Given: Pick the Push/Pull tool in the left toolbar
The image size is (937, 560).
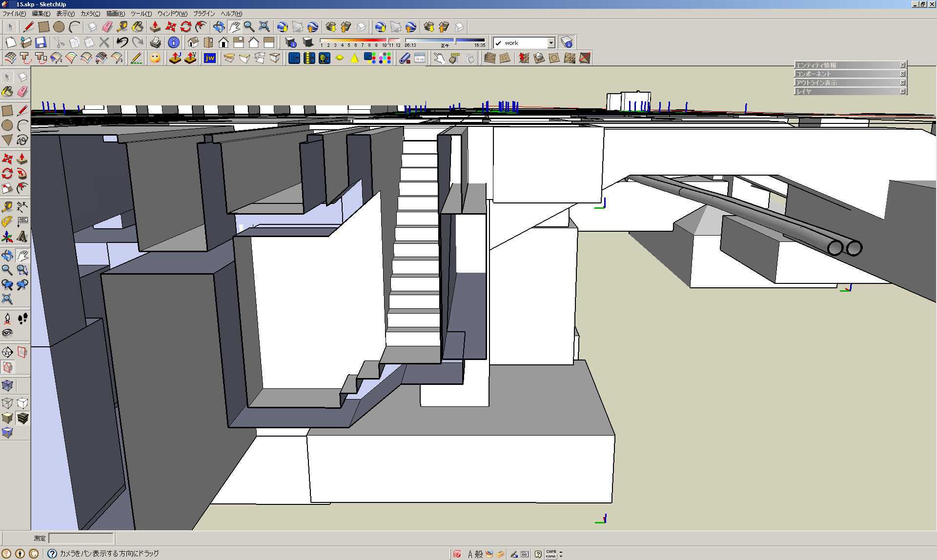Looking at the screenshot, I should (x=22, y=159).
